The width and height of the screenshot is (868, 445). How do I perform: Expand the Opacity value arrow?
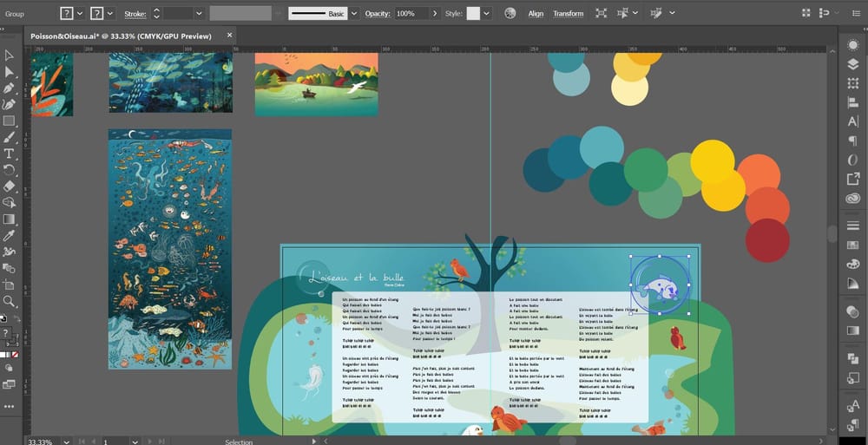point(435,13)
